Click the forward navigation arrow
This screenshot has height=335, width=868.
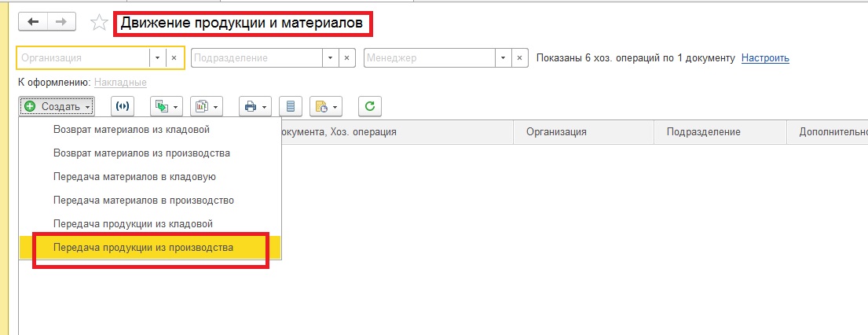tap(61, 23)
